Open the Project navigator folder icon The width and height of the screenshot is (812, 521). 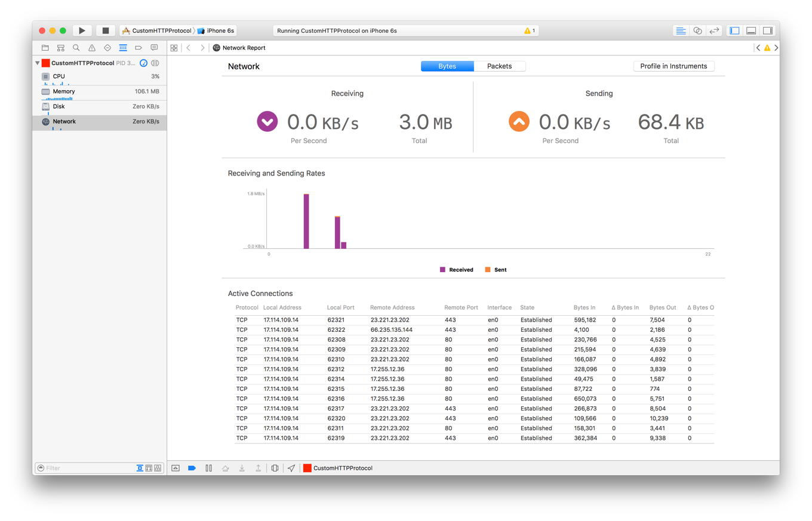point(45,48)
